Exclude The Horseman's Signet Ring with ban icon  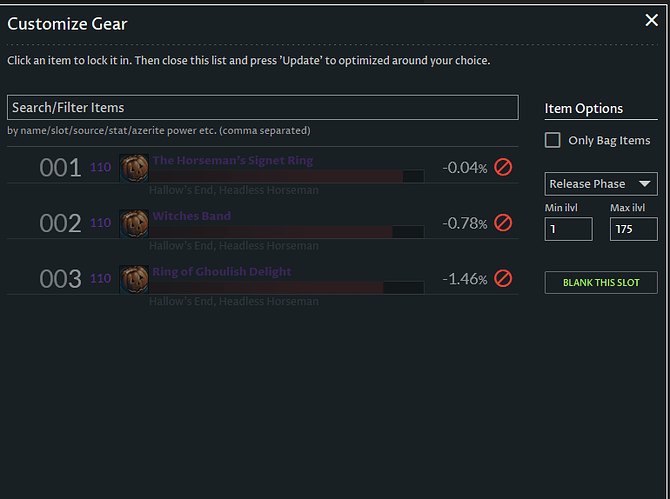click(503, 167)
